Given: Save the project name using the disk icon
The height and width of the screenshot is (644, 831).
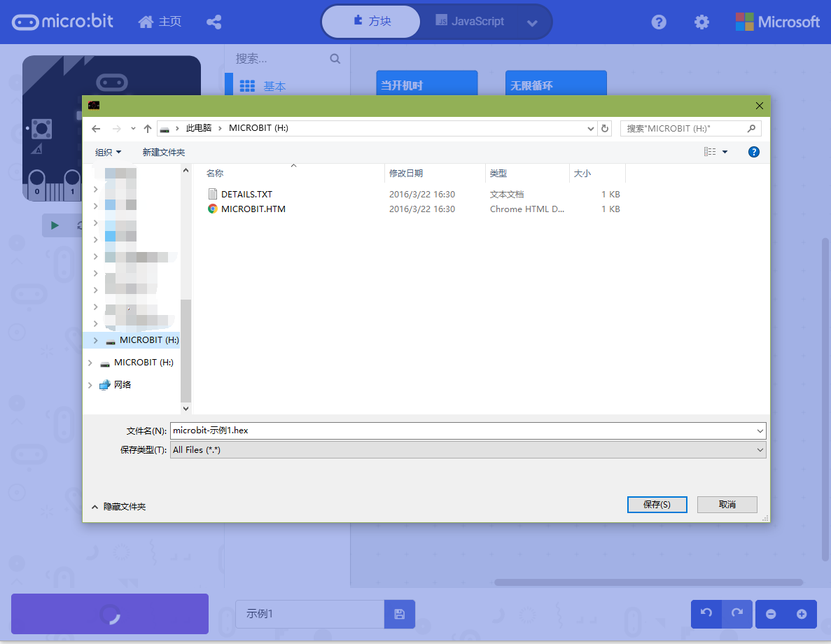Looking at the screenshot, I should coord(399,614).
